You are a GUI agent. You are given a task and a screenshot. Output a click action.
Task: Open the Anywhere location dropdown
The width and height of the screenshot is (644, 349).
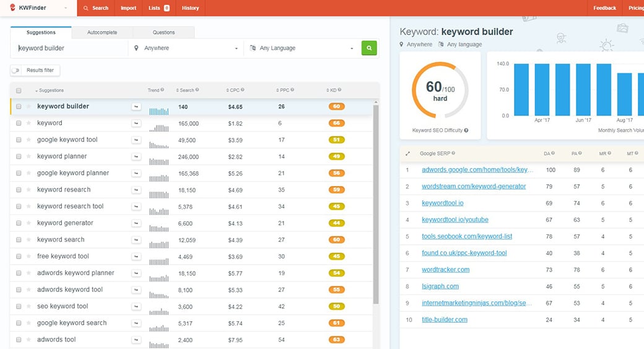(x=186, y=48)
